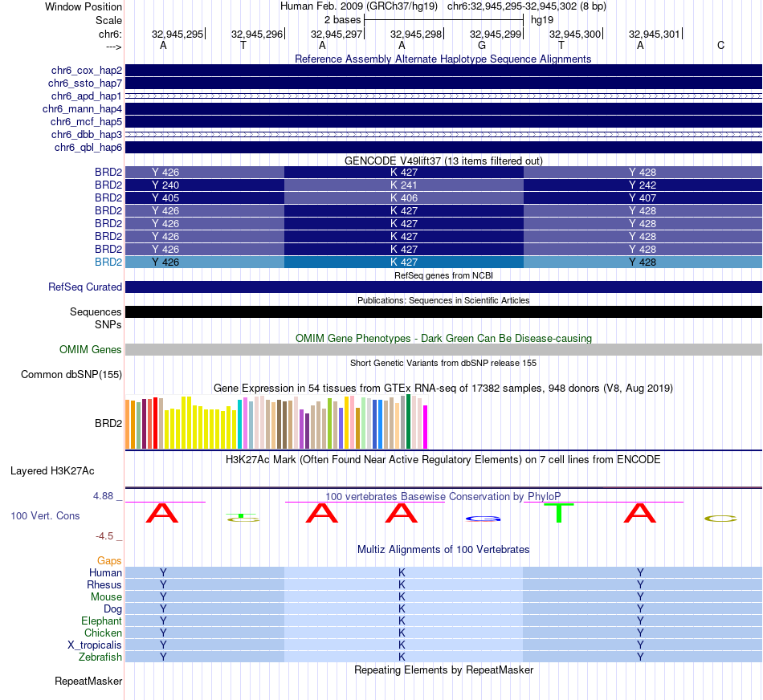Open chr6_mcf_hap5 alignment label
Image resolution: width=763 pixels, height=700 pixels.
(x=86, y=121)
